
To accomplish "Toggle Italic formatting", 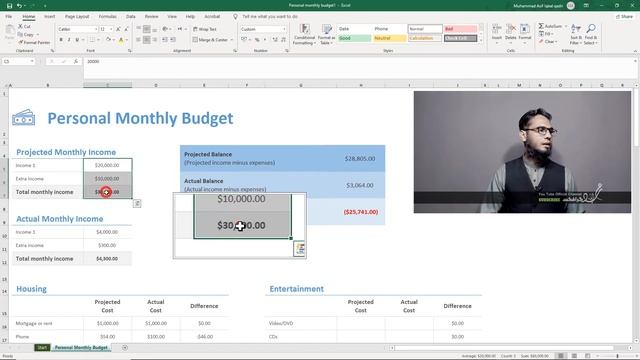I will [x=69, y=40].
